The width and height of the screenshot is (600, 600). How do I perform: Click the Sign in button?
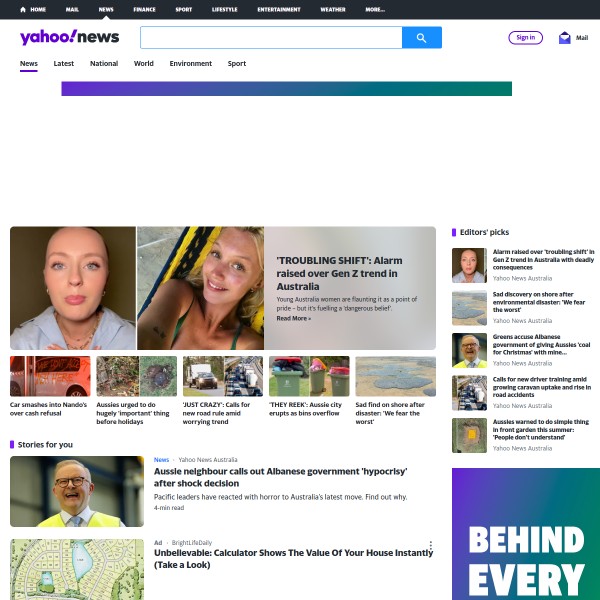525,38
